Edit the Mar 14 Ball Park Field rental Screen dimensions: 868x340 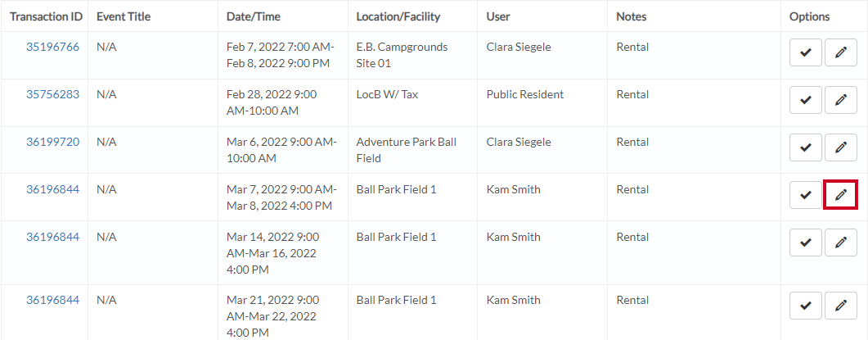(x=841, y=243)
